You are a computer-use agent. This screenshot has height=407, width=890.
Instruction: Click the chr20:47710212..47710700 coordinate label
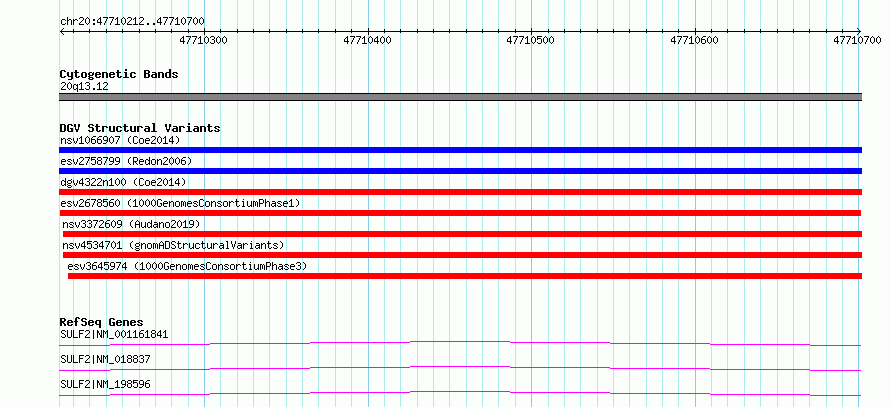[x=132, y=21]
